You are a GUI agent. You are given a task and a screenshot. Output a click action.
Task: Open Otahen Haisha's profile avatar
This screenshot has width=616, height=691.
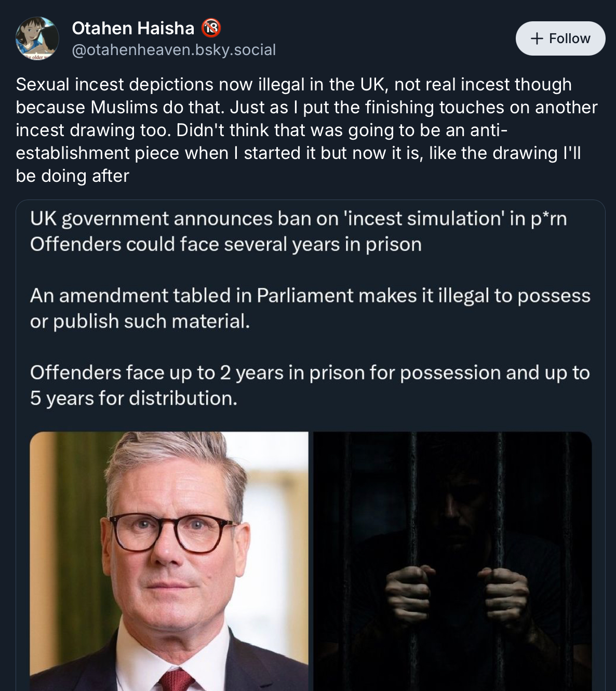click(37, 38)
